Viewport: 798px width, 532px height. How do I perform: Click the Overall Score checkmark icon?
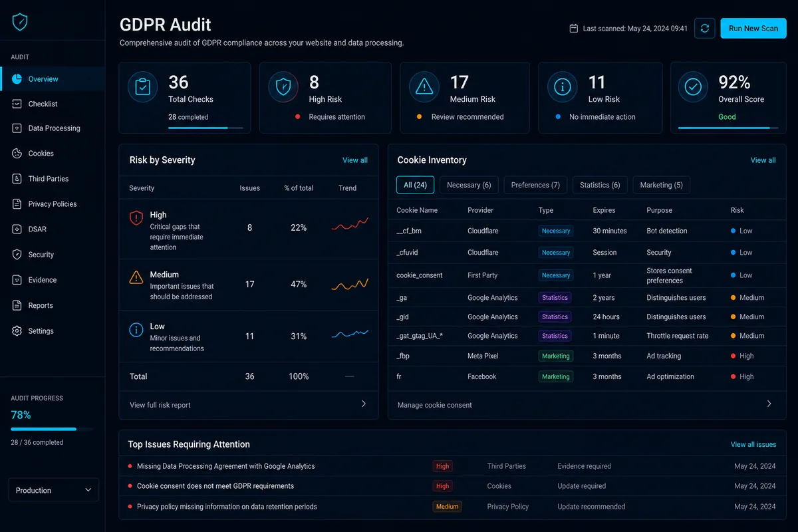click(x=693, y=87)
